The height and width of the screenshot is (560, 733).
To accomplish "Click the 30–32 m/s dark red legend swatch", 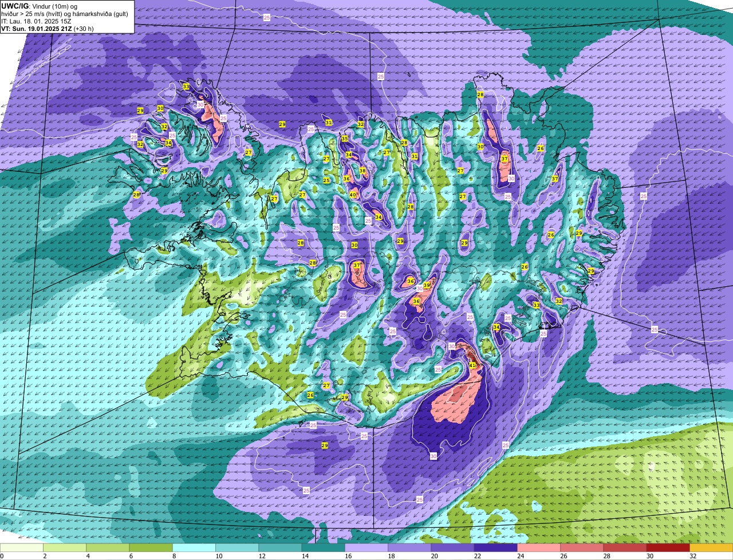I will (x=668, y=547).
